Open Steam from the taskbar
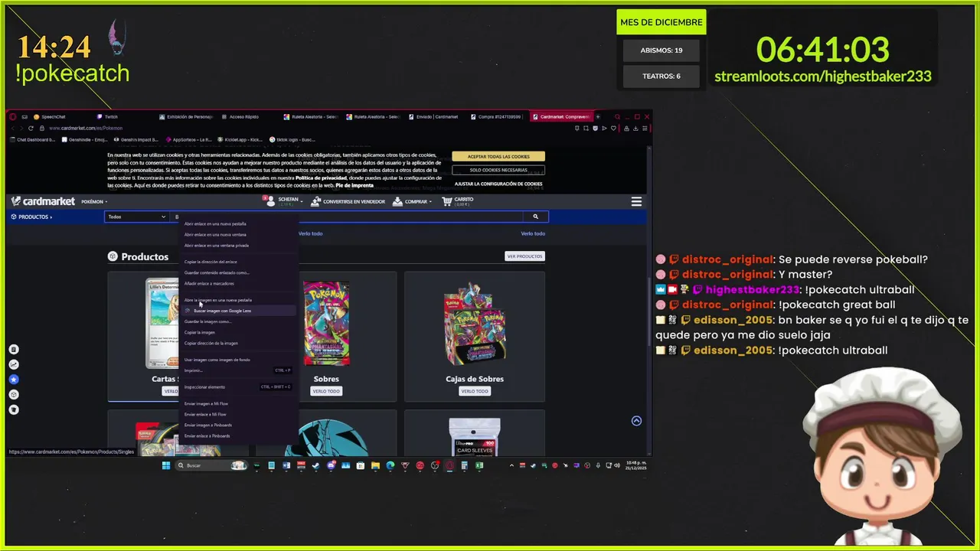 [316, 465]
